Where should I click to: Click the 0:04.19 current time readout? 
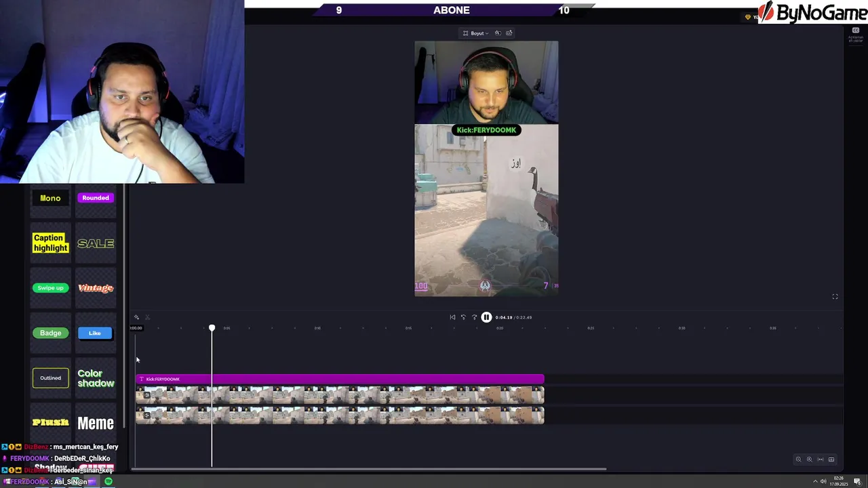(503, 317)
